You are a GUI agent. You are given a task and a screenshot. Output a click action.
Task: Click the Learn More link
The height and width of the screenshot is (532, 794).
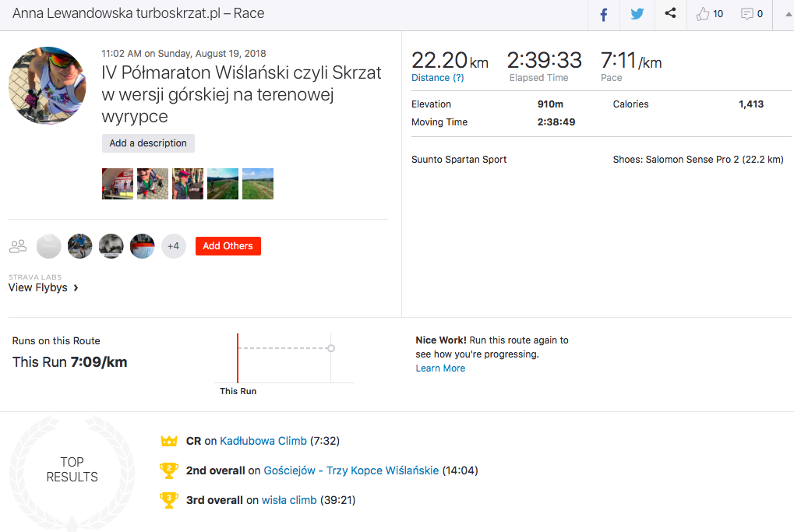coord(440,368)
